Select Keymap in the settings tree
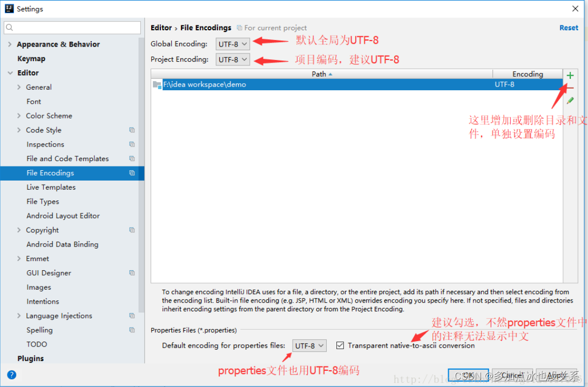The width and height of the screenshot is (588, 387). 31,58
